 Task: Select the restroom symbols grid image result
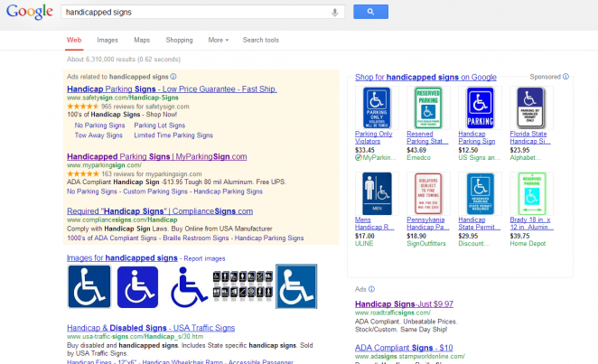tap(243, 285)
